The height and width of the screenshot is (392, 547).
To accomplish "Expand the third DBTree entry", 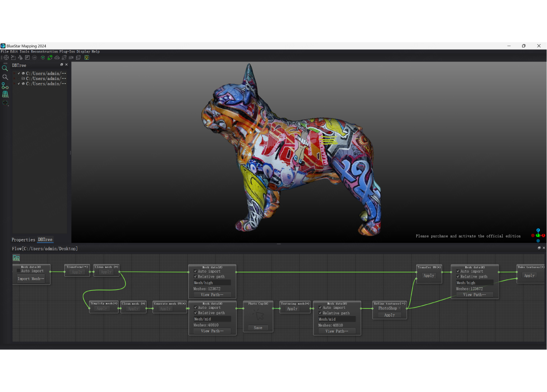I will tap(14, 83).
